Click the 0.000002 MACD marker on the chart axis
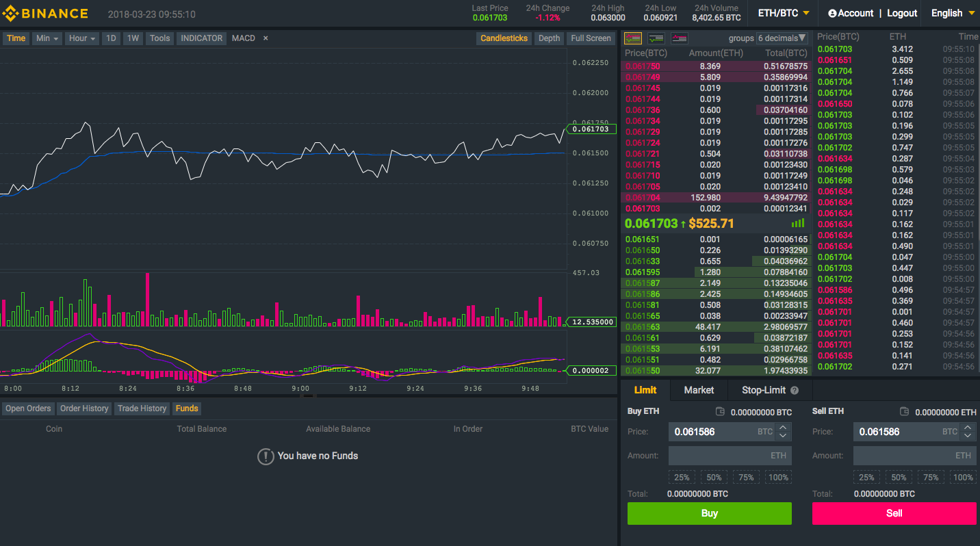The width and height of the screenshot is (980, 546). pyautogui.click(x=592, y=370)
